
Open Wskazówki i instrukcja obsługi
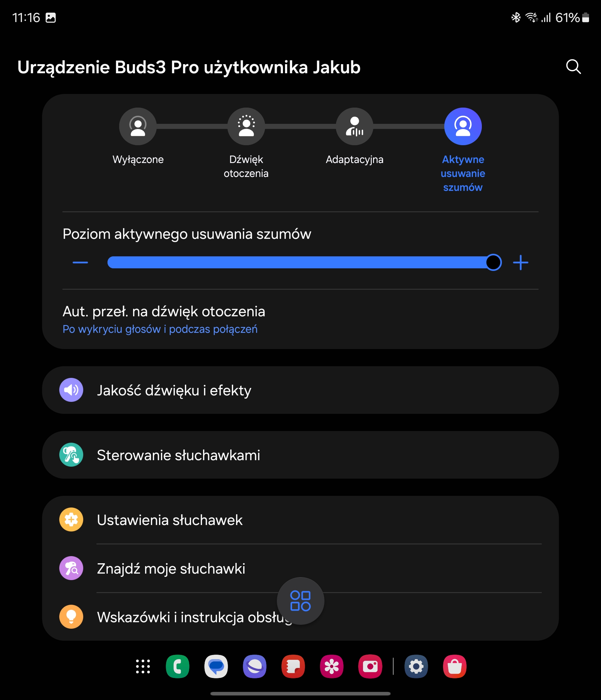300,617
